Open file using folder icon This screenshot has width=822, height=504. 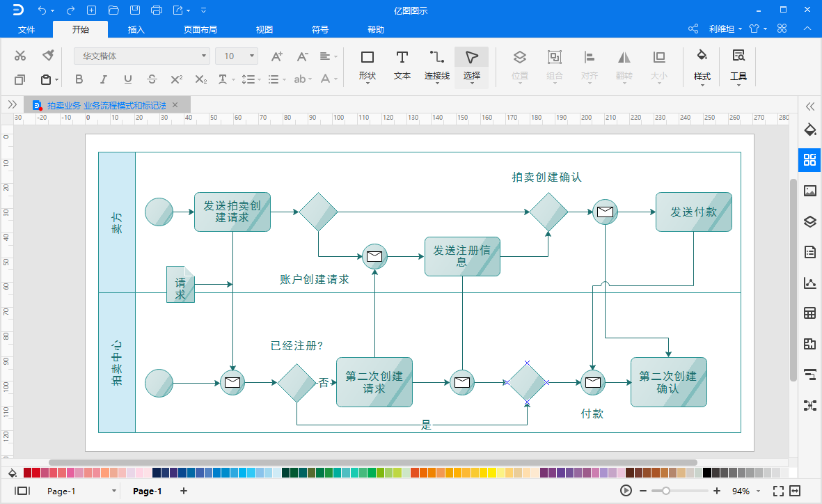[113, 10]
